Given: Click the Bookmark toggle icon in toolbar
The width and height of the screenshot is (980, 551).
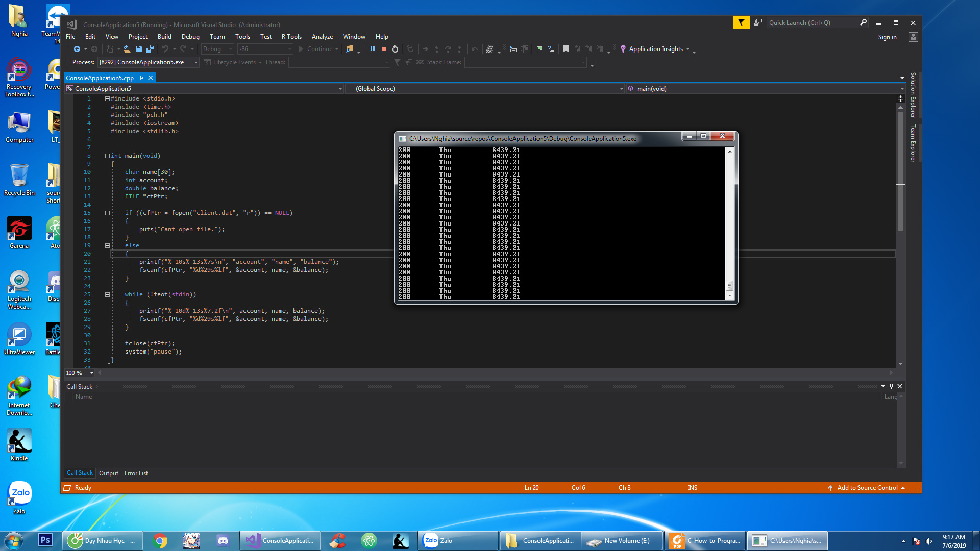Looking at the screenshot, I should 566,49.
